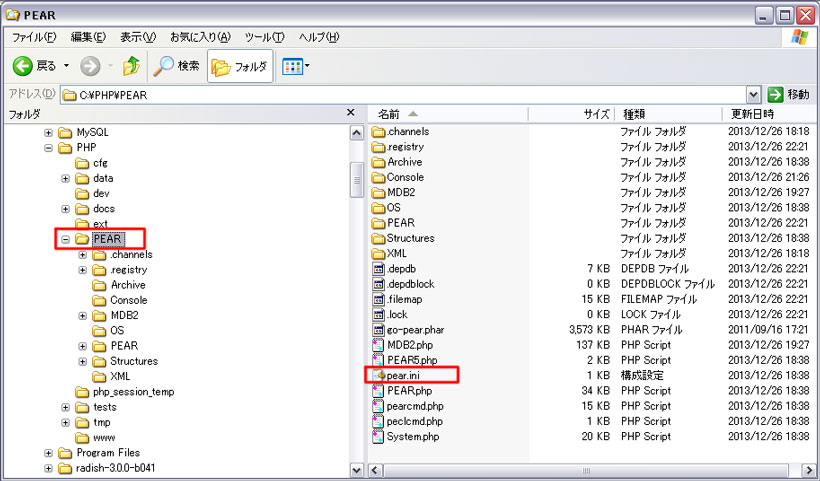Collapse the PHP tree node
The width and height of the screenshot is (820, 481).
click(48, 148)
